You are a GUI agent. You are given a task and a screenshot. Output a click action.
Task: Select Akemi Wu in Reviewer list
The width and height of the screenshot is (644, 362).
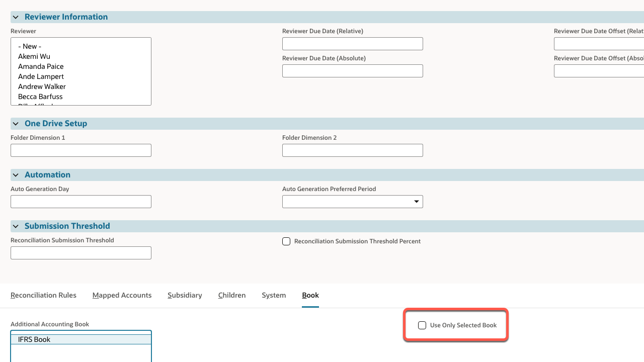tap(34, 56)
